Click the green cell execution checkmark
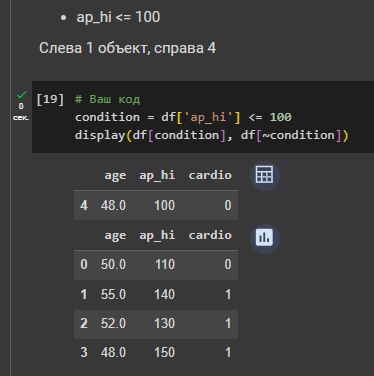The width and height of the screenshot is (374, 376). point(21,95)
